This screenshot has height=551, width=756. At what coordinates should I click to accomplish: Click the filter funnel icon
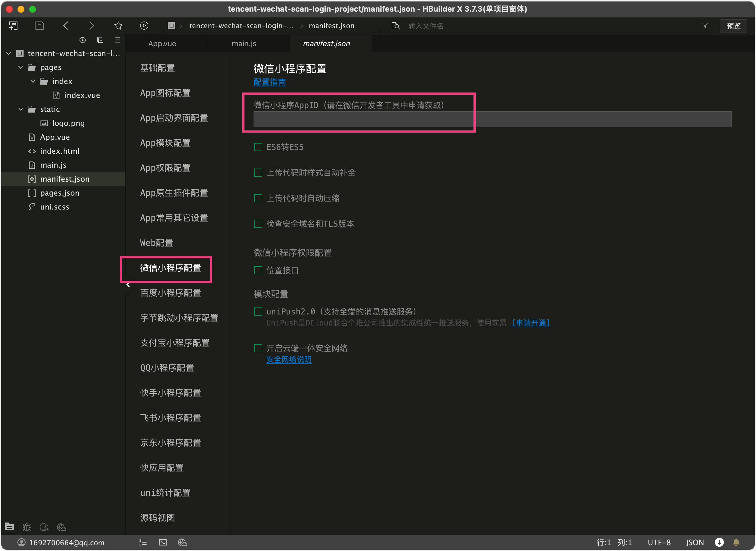[x=705, y=25]
